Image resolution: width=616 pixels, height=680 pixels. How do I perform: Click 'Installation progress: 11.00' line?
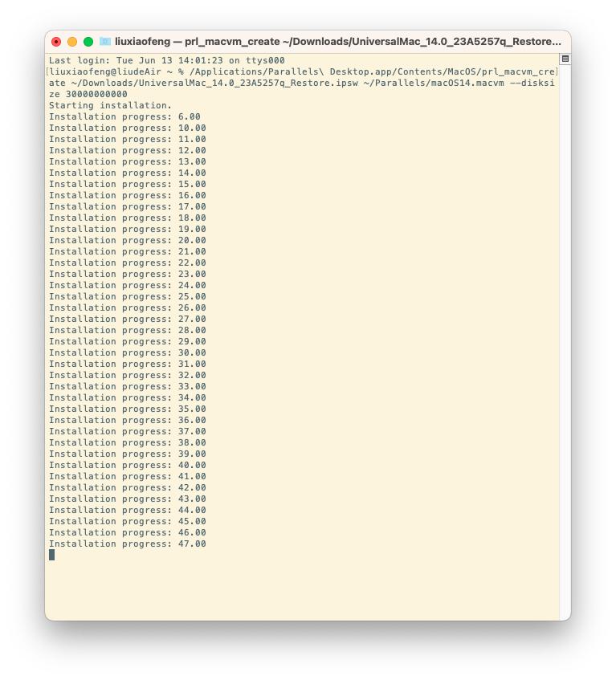click(127, 139)
